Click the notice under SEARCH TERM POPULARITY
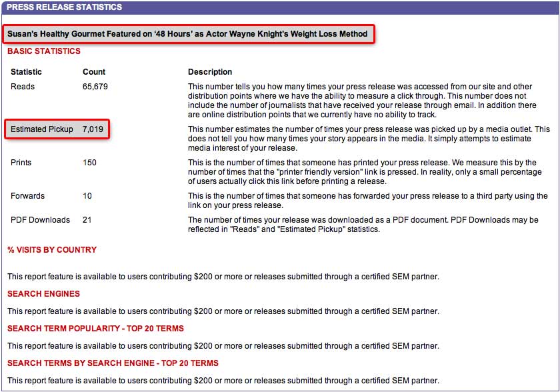 tap(223, 346)
